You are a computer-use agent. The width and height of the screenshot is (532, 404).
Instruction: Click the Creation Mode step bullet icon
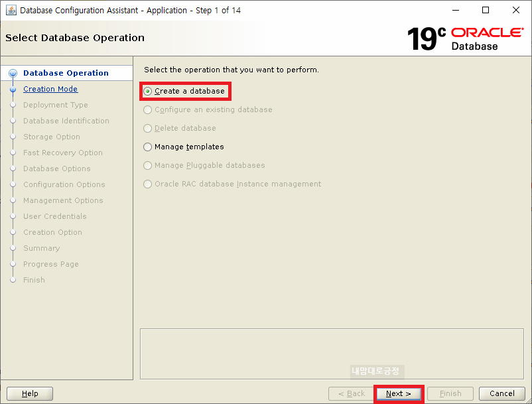click(13, 89)
